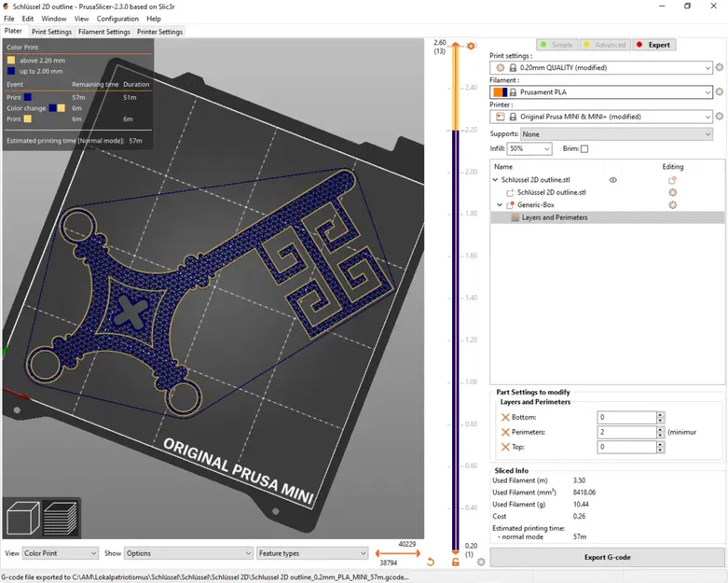This screenshot has height=583, width=728.
Task: Click the Layers and Perimeters row icon
Action: click(515, 217)
